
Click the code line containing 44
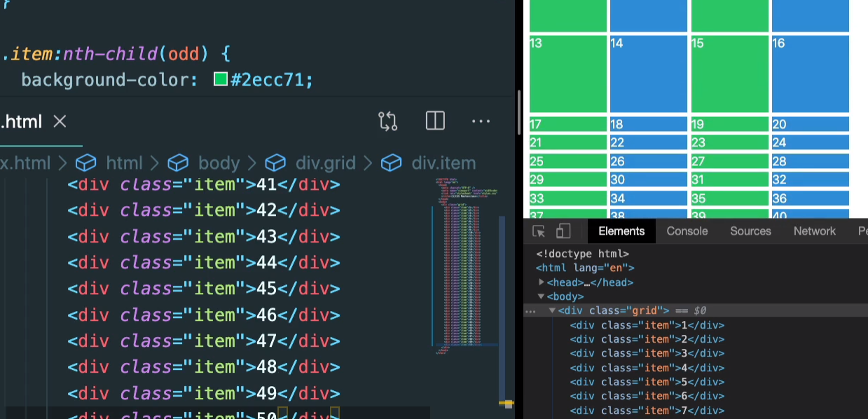coord(203,263)
